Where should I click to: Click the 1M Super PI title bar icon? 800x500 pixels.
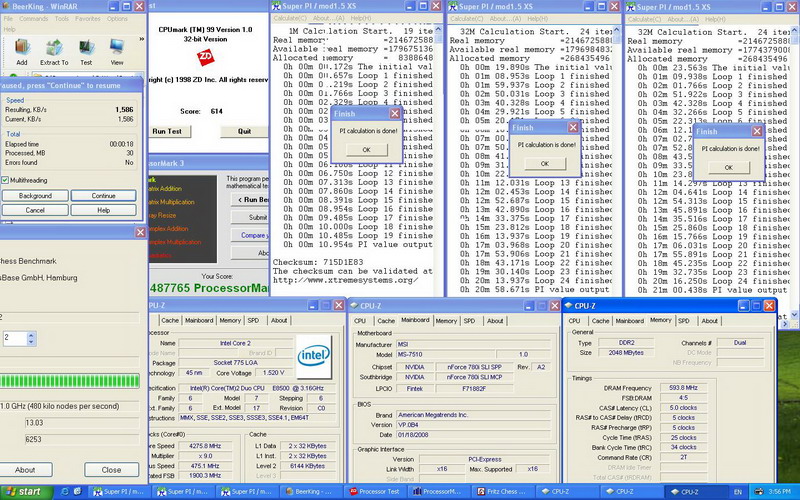tap(277, 6)
